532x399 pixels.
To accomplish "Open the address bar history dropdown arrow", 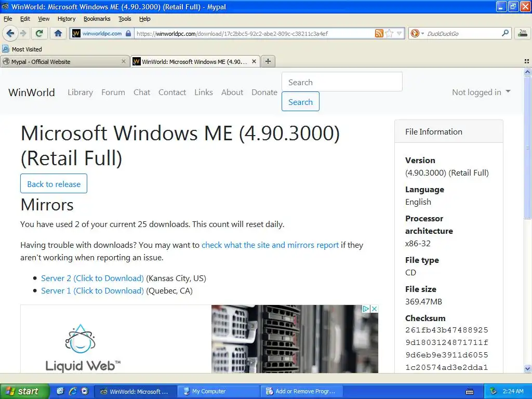I will coord(400,33).
